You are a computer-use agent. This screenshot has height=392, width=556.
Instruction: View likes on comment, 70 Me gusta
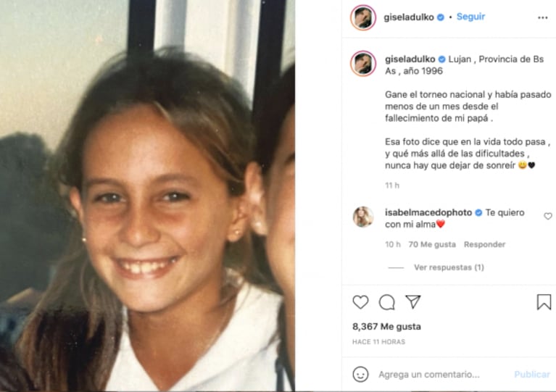(x=432, y=244)
